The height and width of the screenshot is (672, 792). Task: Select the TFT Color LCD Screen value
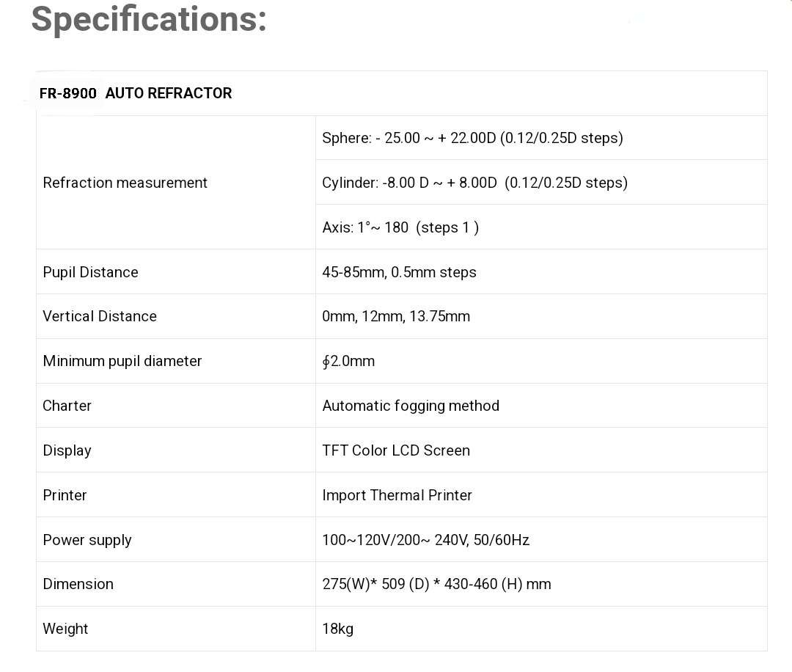click(x=396, y=450)
